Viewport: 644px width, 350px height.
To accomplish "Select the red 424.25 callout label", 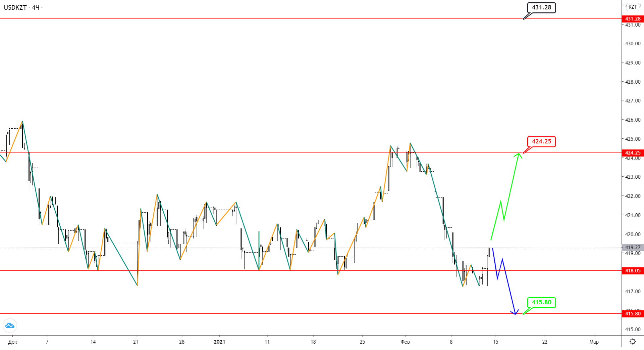I will pos(541,141).
